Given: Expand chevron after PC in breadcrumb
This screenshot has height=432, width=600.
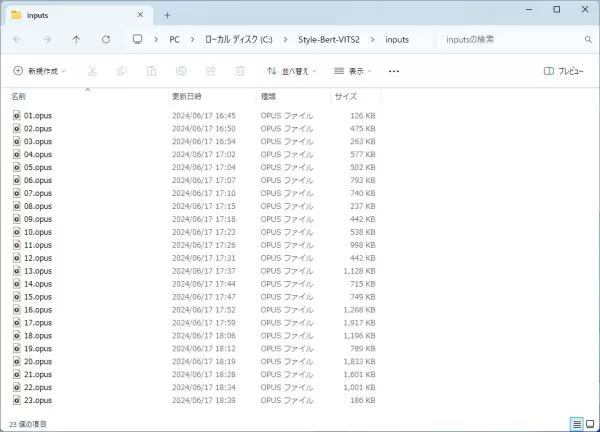Looking at the screenshot, I should [192, 39].
